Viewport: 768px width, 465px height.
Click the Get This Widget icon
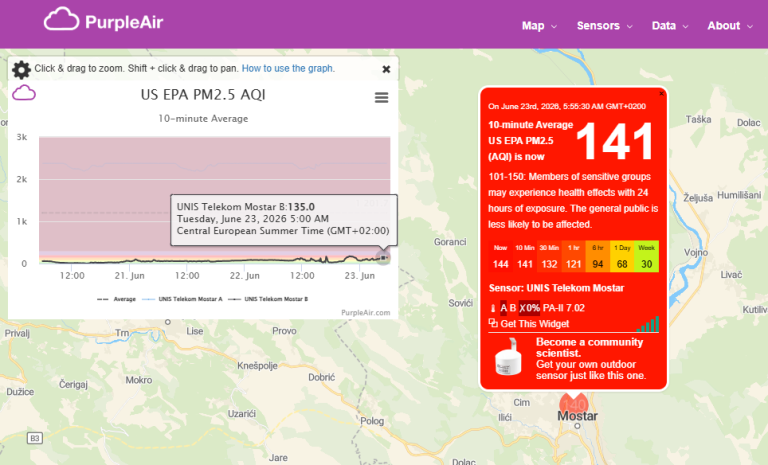point(493,323)
